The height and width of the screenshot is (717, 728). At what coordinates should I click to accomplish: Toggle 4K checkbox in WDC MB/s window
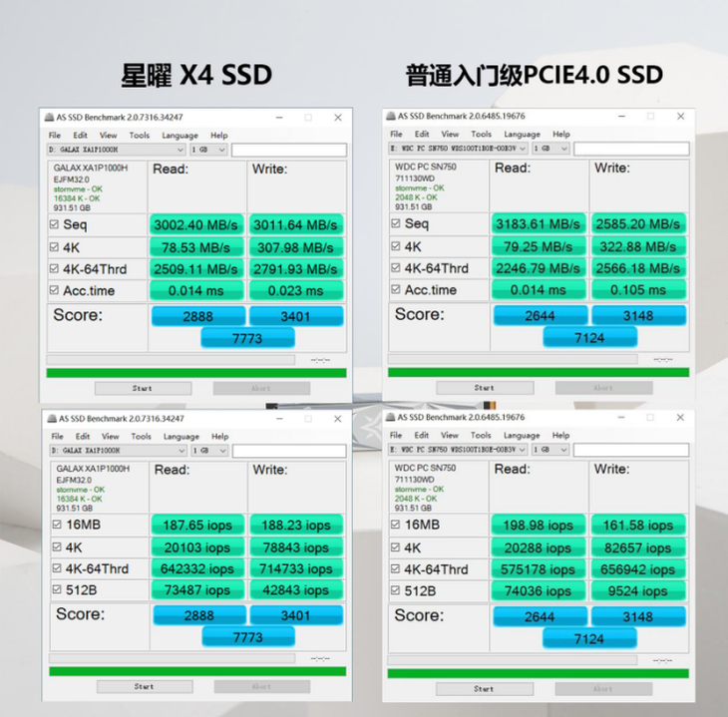click(x=396, y=245)
